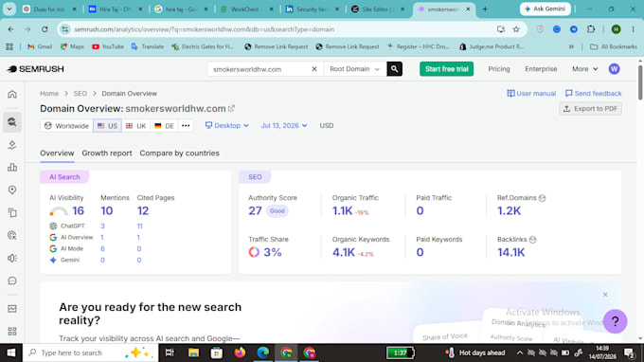This screenshot has width=644, height=362.
Task: Open Enterprise in the header
Action: pyautogui.click(x=541, y=69)
